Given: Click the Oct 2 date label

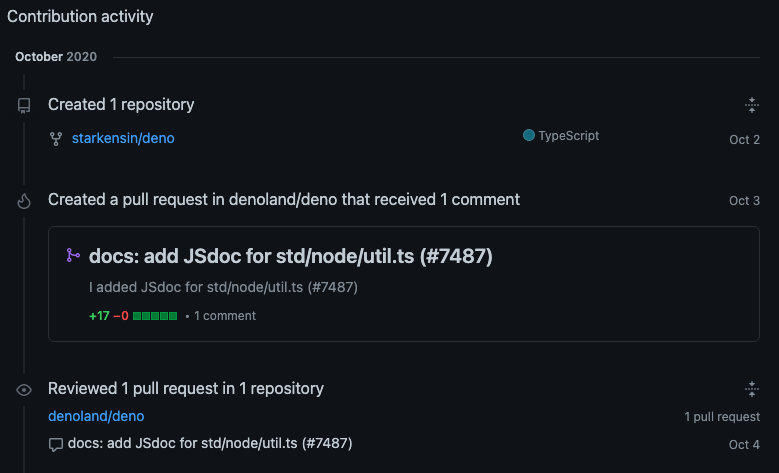Looking at the screenshot, I should coord(744,140).
